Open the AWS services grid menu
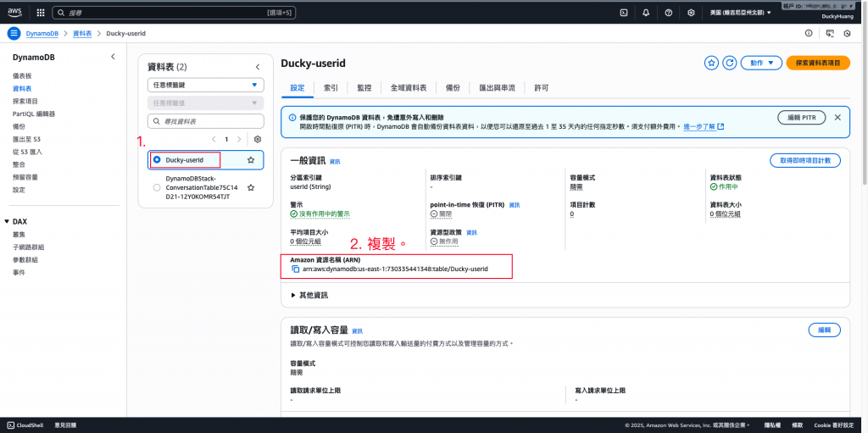 41,12
